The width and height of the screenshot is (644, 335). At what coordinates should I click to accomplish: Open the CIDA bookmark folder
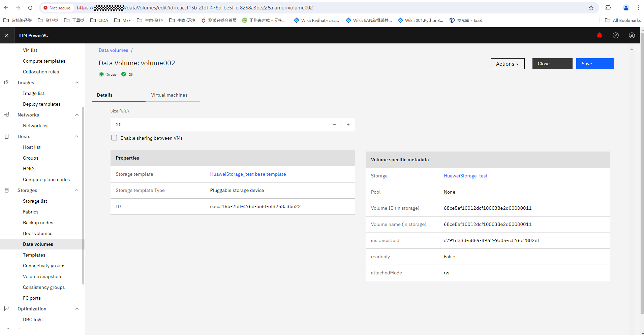point(99,20)
